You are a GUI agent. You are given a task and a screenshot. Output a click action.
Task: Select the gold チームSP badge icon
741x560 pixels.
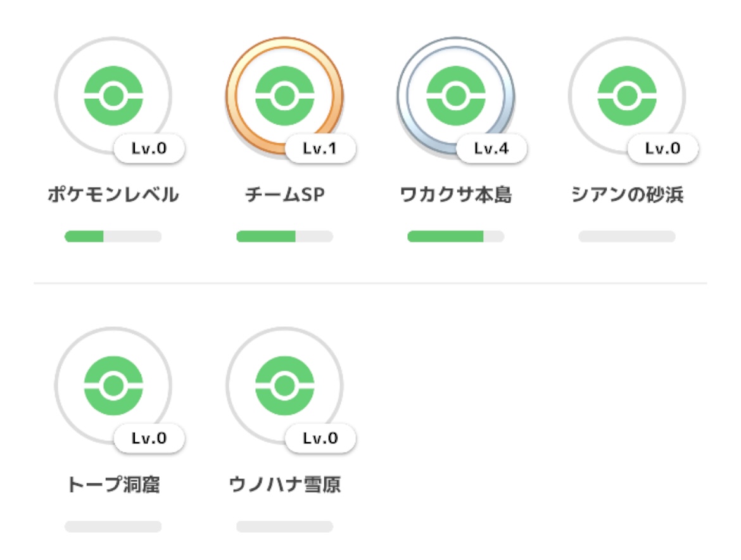(x=284, y=96)
